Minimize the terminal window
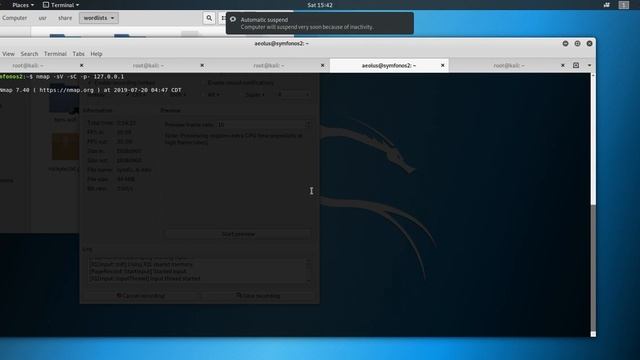640x360 pixels. (565, 43)
